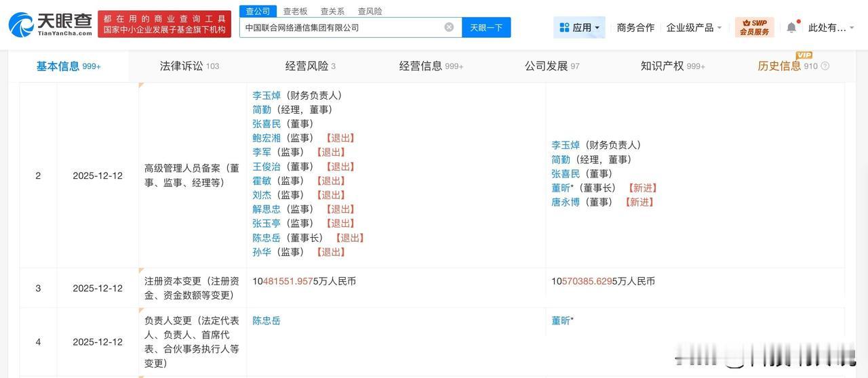Click the date cell in row 4
The width and height of the screenshot is (868, 378).
[x=98, y=342]
